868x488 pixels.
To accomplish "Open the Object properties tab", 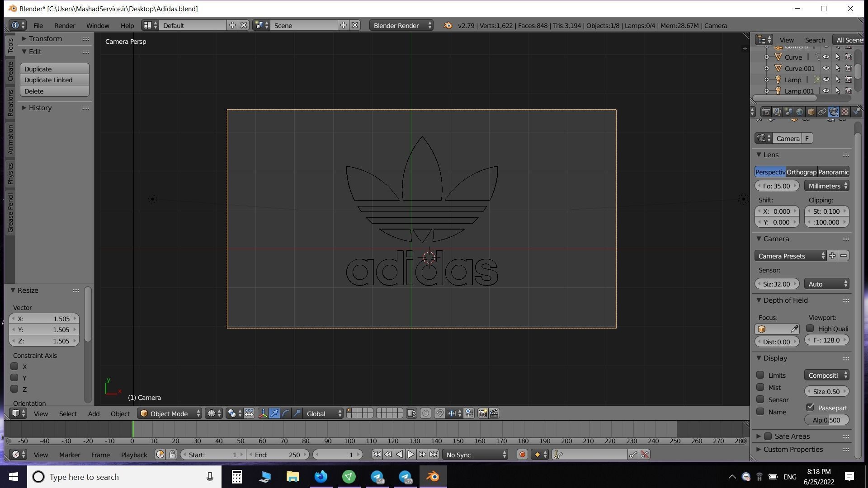I will [x=811, y=112].
